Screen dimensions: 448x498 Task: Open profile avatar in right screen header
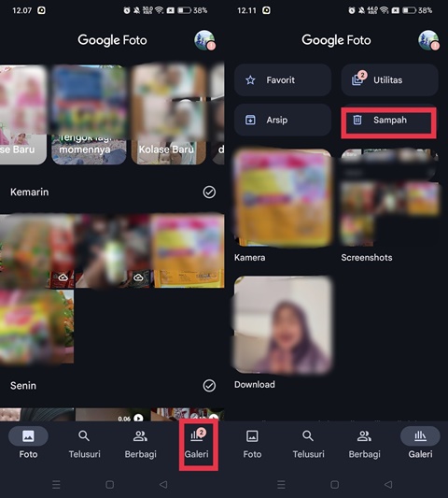click(x=428, y=40)
